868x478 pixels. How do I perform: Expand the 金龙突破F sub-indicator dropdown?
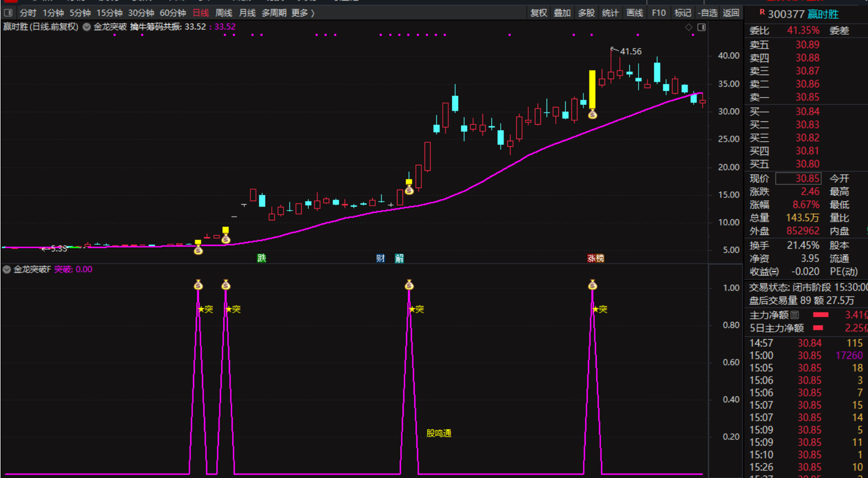[7, 270]
